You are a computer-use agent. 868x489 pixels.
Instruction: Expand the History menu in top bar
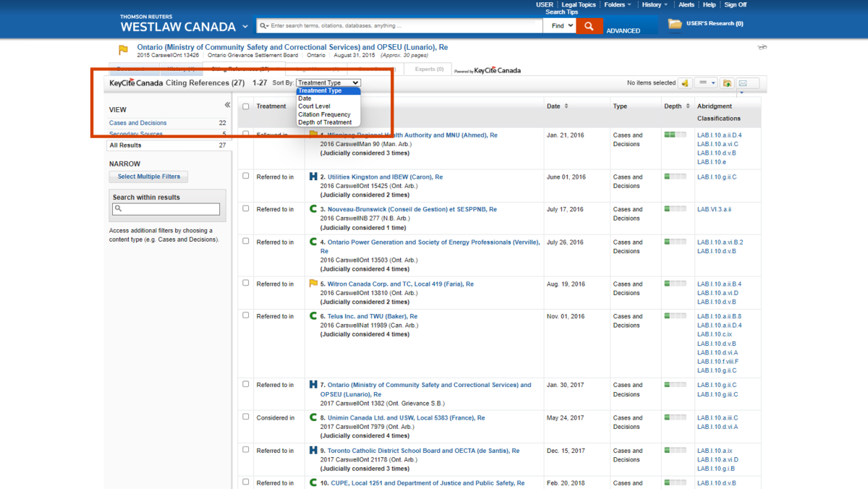click(653, 4)
